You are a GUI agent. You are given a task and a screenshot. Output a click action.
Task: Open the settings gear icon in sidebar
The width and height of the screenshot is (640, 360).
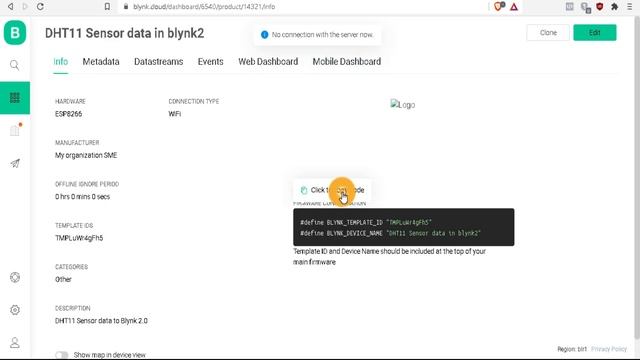tap(15, 310)
